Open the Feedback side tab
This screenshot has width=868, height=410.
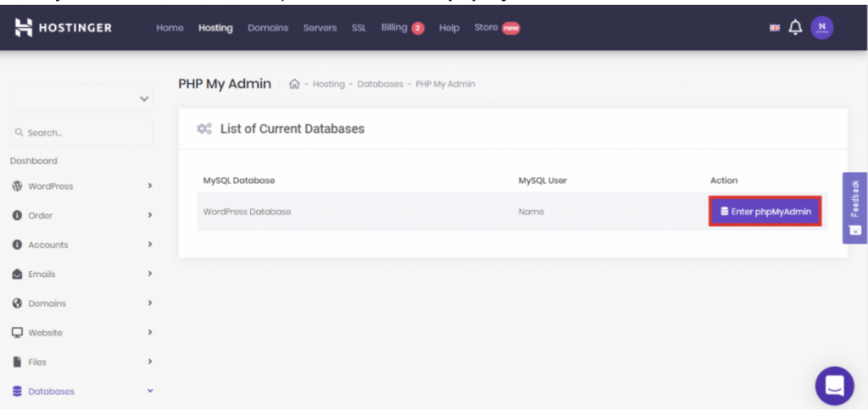(854, 208)
